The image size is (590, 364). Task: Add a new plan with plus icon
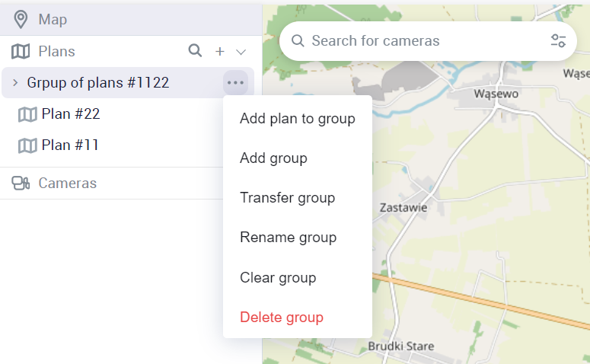(220, 51)
